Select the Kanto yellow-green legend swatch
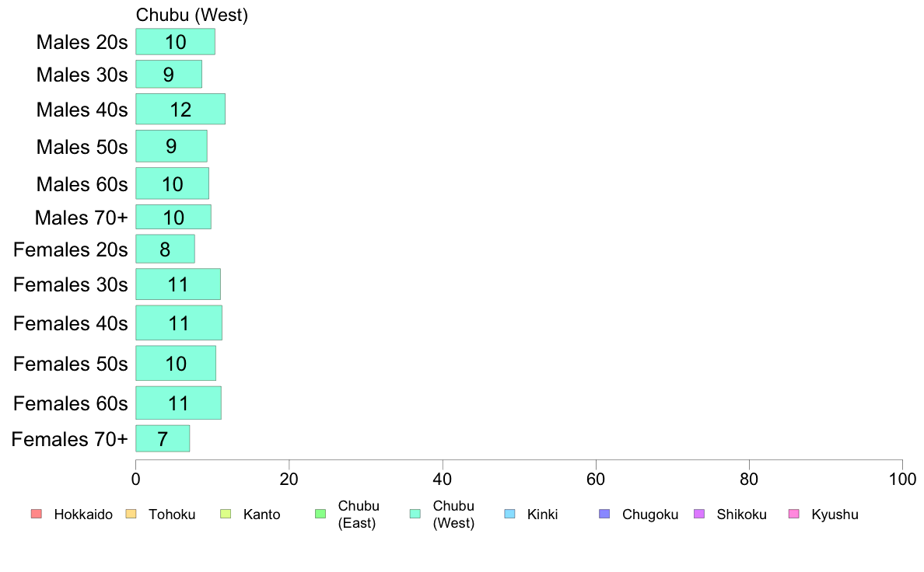This screenshot has height=572, width=924. (225, 514)
